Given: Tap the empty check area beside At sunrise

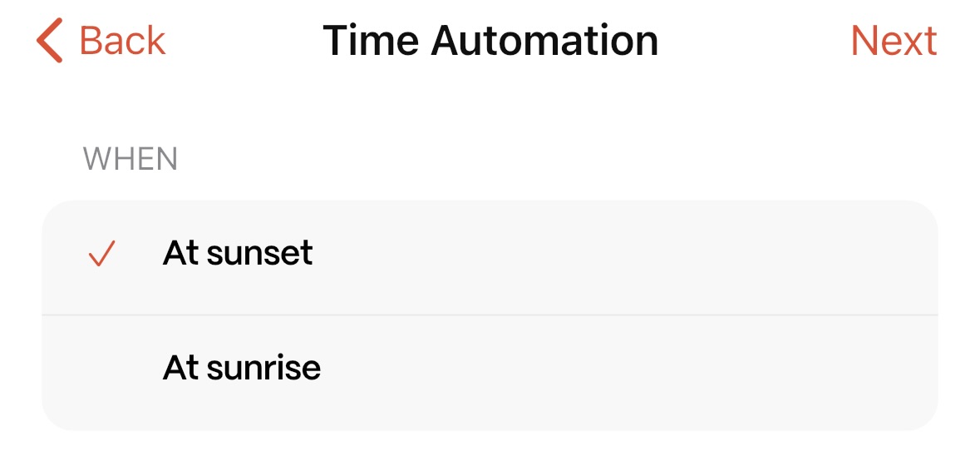Looking at the screenshot, I should tap(101, 368).
